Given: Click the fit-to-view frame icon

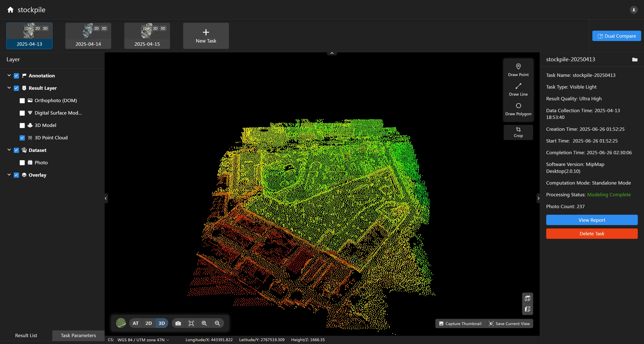Looking at the screenshot, I should click(x=191, y=323).
